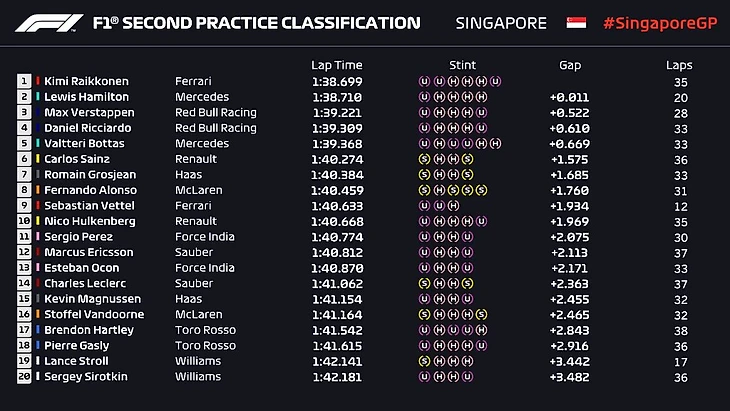Click the Lewis Hamilton driver name
The width and height of the screenshot is (730, 411).
pyautogui.click(x=87, y=97)
